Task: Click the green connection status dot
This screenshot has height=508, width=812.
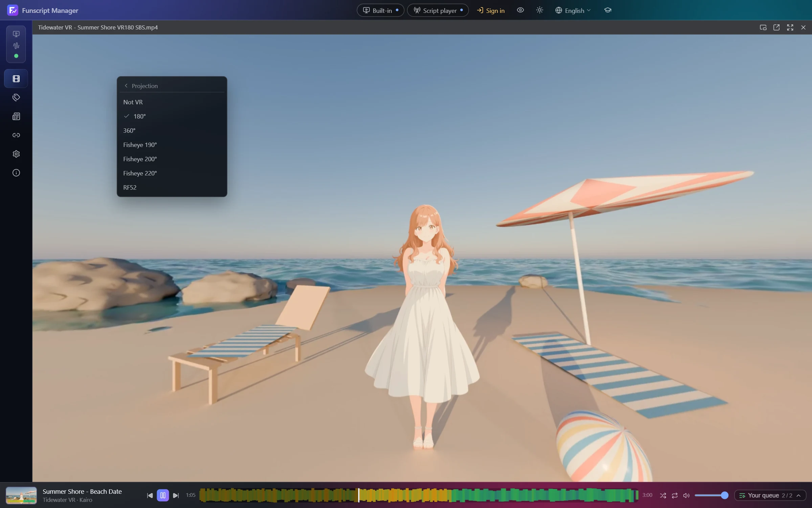Action: pos(16,56)
